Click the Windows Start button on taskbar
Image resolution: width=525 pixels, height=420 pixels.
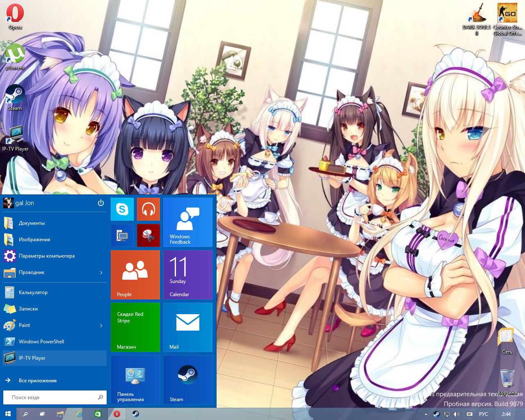(8, 414)
